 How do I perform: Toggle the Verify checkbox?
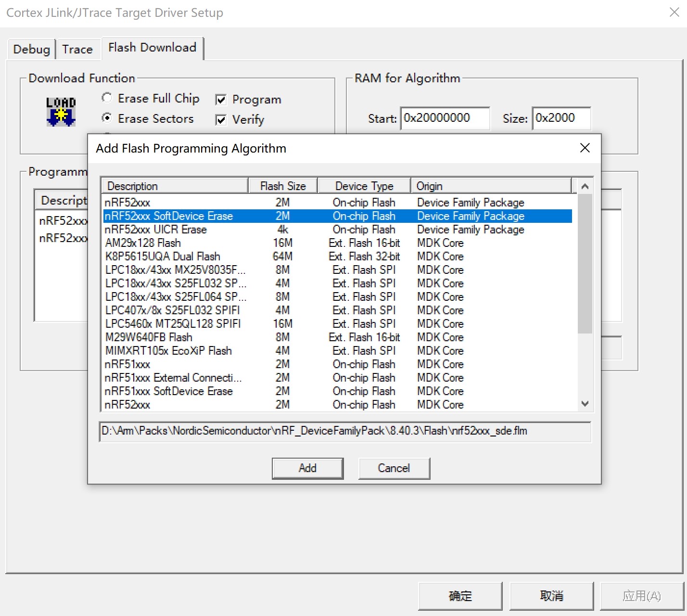(221, 120)
